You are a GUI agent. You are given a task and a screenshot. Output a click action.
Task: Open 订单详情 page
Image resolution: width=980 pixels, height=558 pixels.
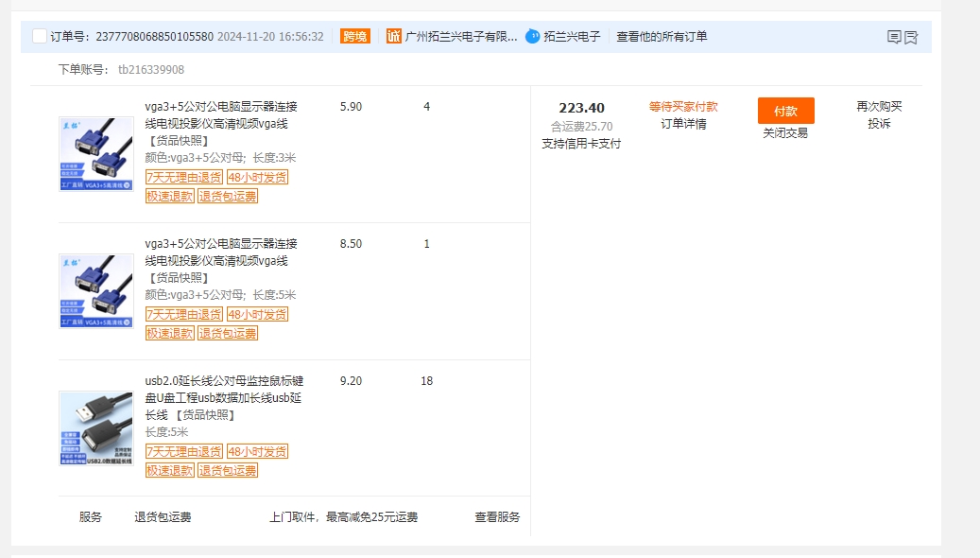tap(683, 124)
